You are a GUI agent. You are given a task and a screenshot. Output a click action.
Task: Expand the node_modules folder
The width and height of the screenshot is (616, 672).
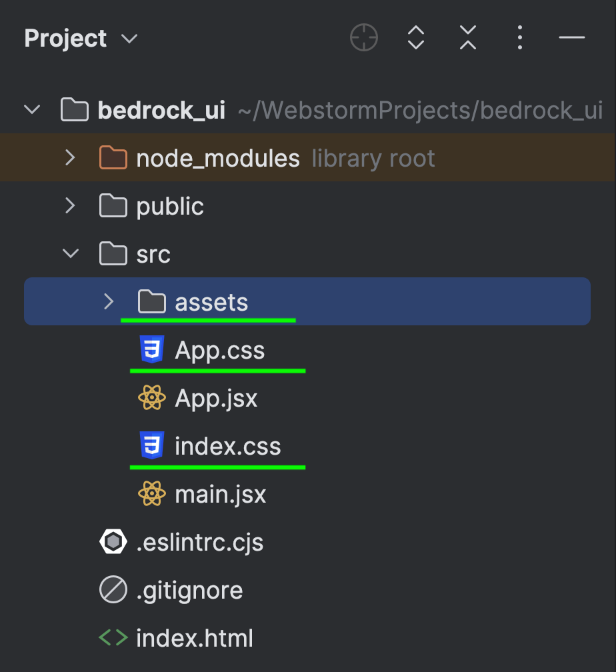pyautogui.click(x=70, y=158)
